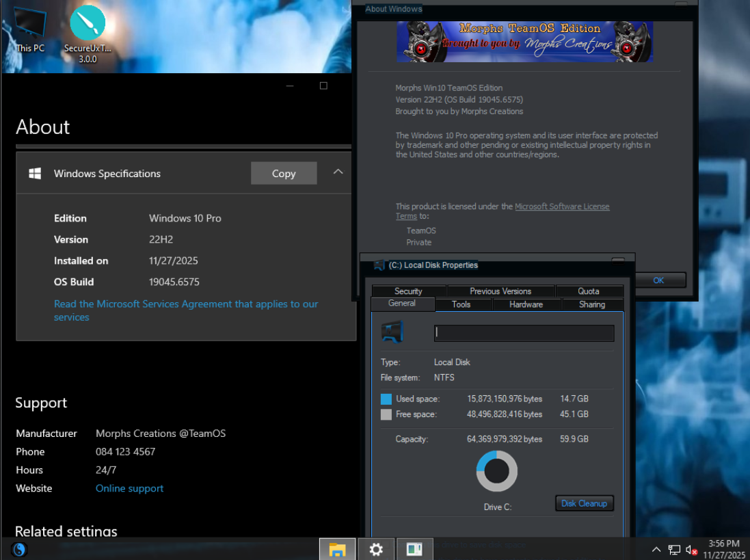The height and width of the screenshot is (560, 750).
Task: Click Version 22H2 line in About Windows
Action: pyautogui.click(x=459, y=99)
